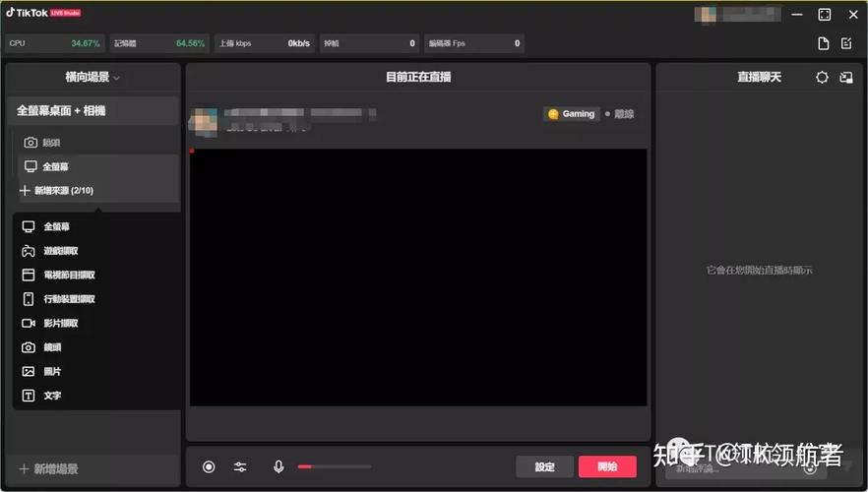The height and width of the screenshot is (492, 868).
Task: Click the camera icon beside the 鏡頭 menu entry
Action: [x=29, y=347]
